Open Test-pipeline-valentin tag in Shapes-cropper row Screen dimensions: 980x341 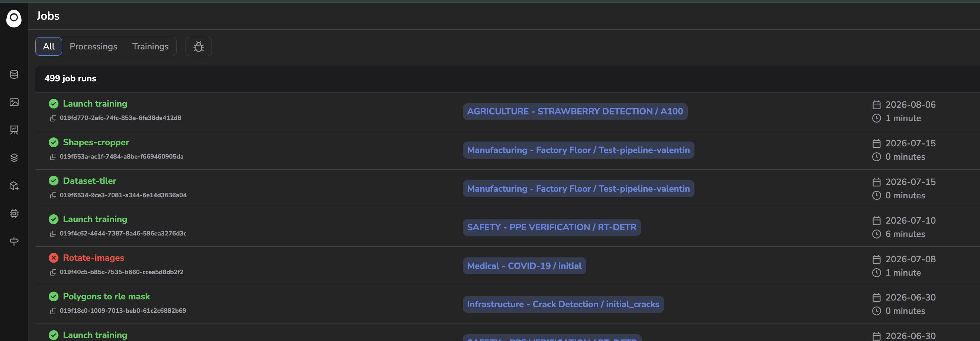(x=578, y=150)
